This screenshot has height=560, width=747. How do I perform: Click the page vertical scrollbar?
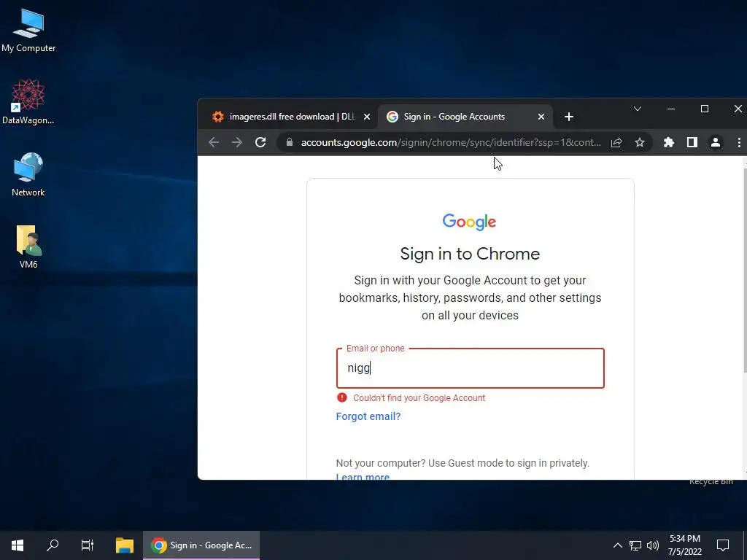point(745,269)
